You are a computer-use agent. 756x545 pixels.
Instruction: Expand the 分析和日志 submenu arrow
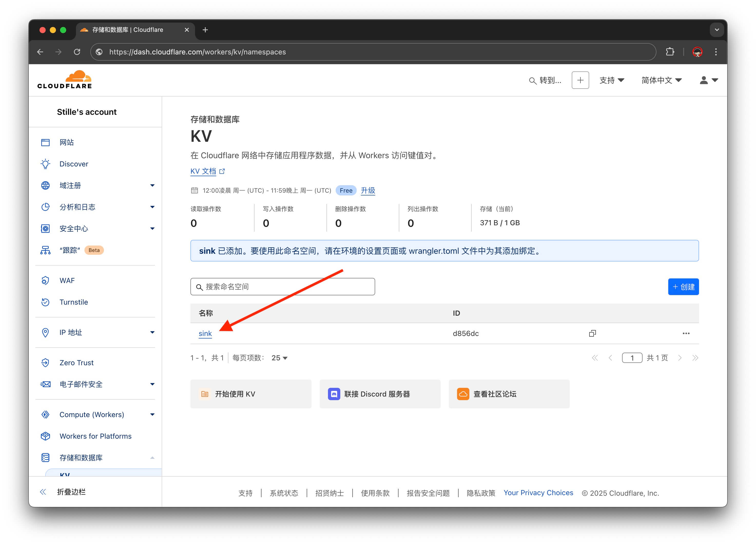[x=152, y=207]
